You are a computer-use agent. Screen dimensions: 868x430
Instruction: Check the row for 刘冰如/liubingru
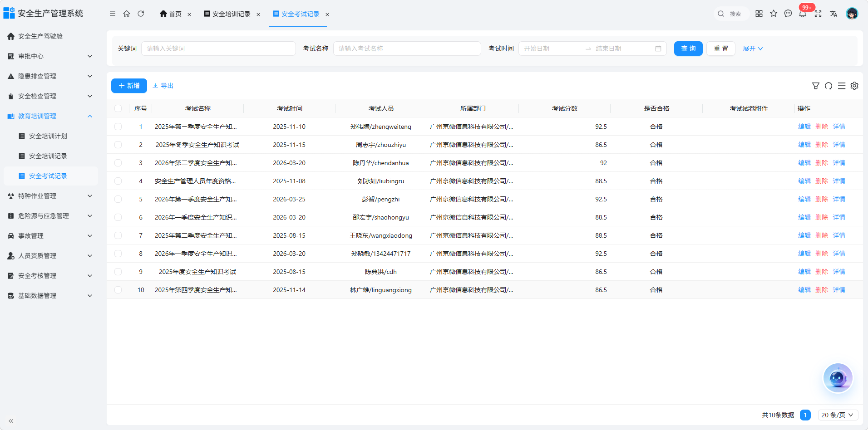(x=118, y=181)
